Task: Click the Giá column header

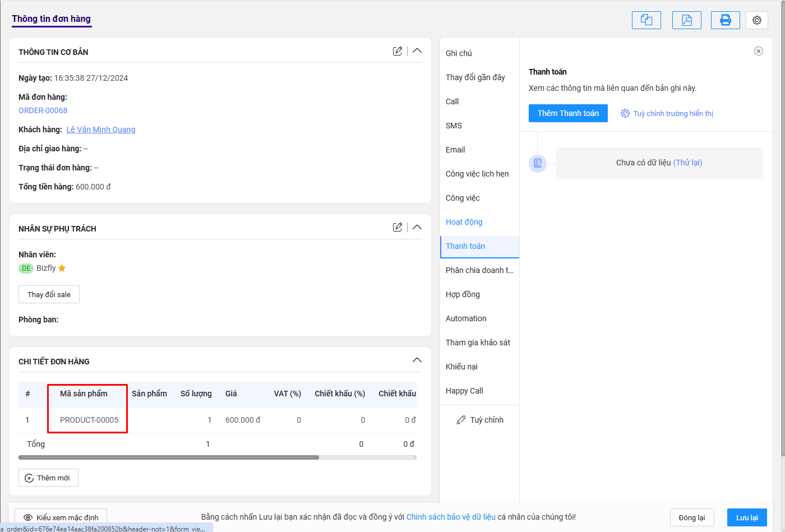Action: pyautogui.click(x=231, y=394)
